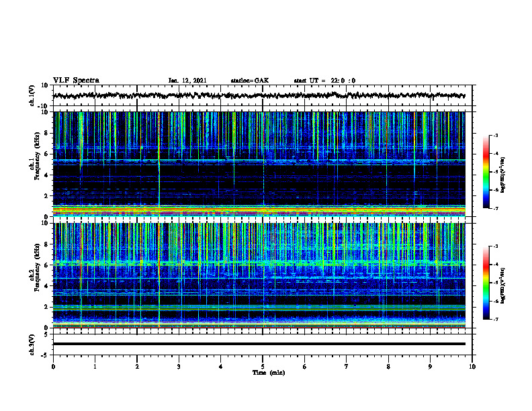The height and width of the screenshot is (411, 532).
Task: Click the "-3" label on ch.1 color bar
Action: [496, 136]
